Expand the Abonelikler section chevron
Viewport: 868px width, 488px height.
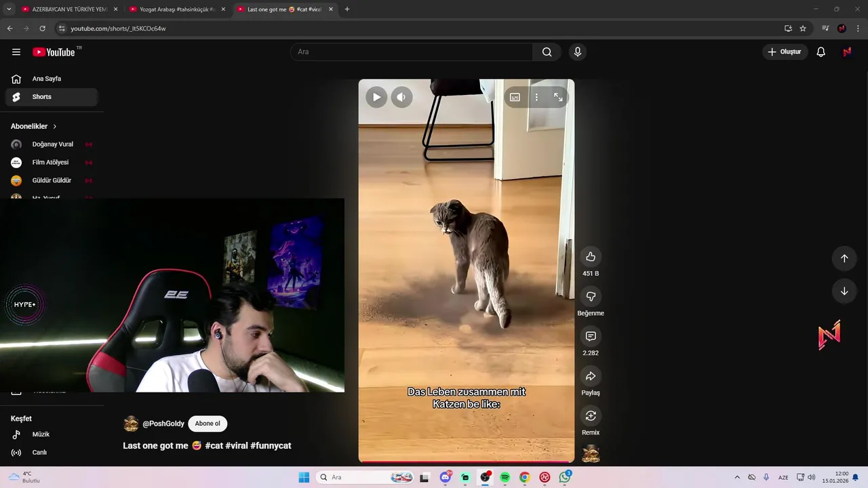tap(55, 127)
